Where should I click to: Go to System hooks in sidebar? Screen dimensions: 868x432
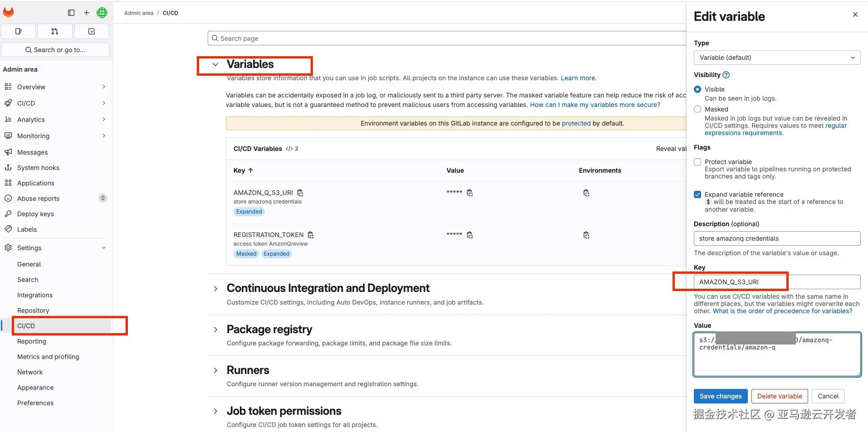(38, 168)
